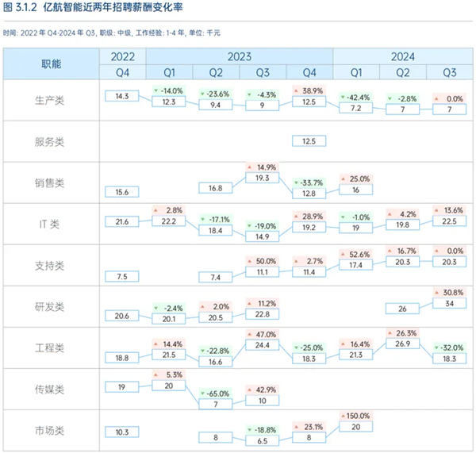Image resolution: width=476 pixels, height=453 pixels.
Task: Select the '16.7%' increase label
Action: coord(402,251)
